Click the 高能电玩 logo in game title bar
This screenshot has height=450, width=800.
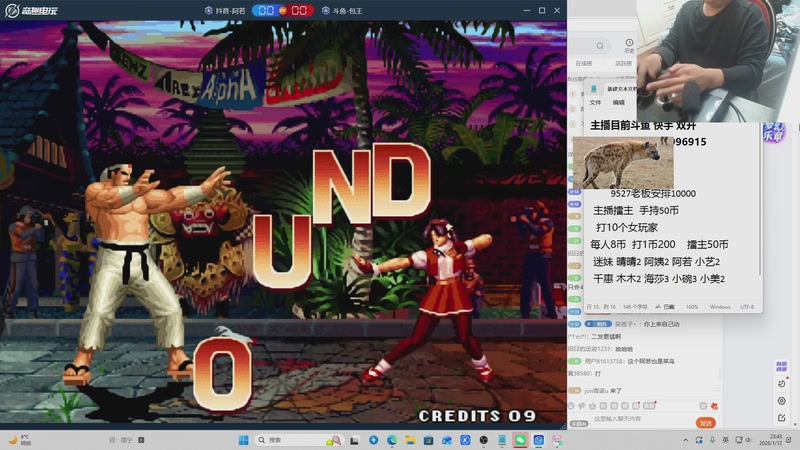point(31,10)
